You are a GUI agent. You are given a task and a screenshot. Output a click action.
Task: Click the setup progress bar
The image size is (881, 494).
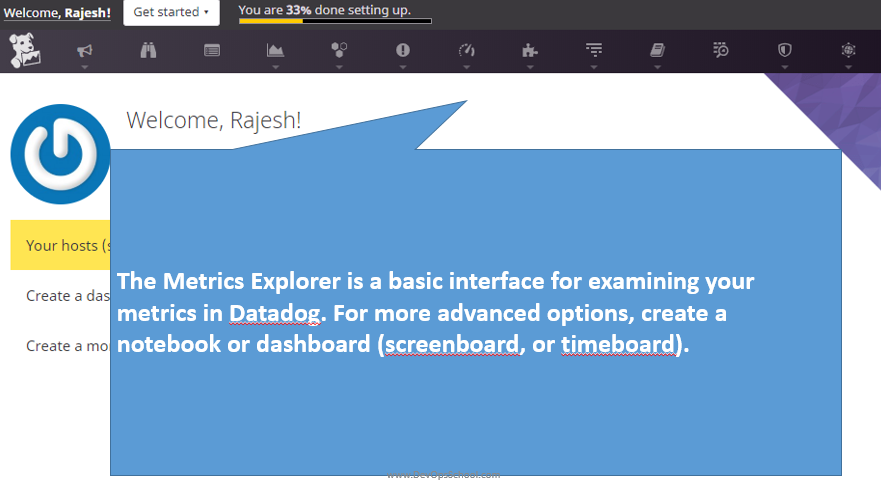point(335,20)
